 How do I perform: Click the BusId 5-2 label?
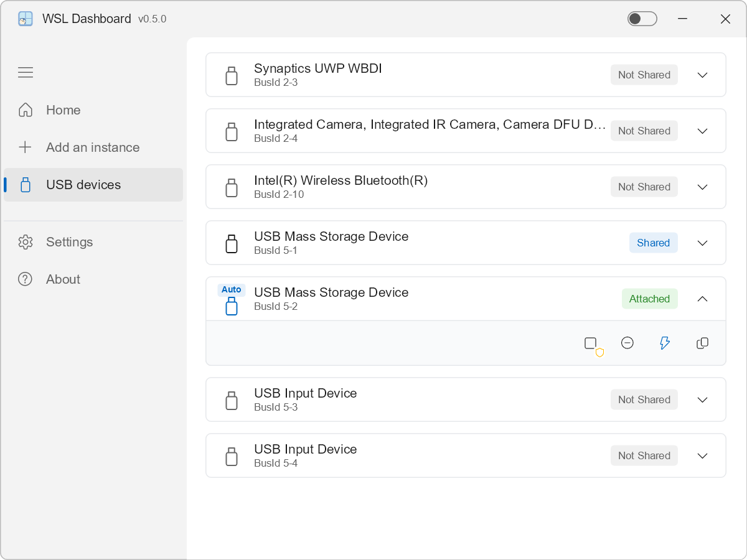tap(276, 306)
